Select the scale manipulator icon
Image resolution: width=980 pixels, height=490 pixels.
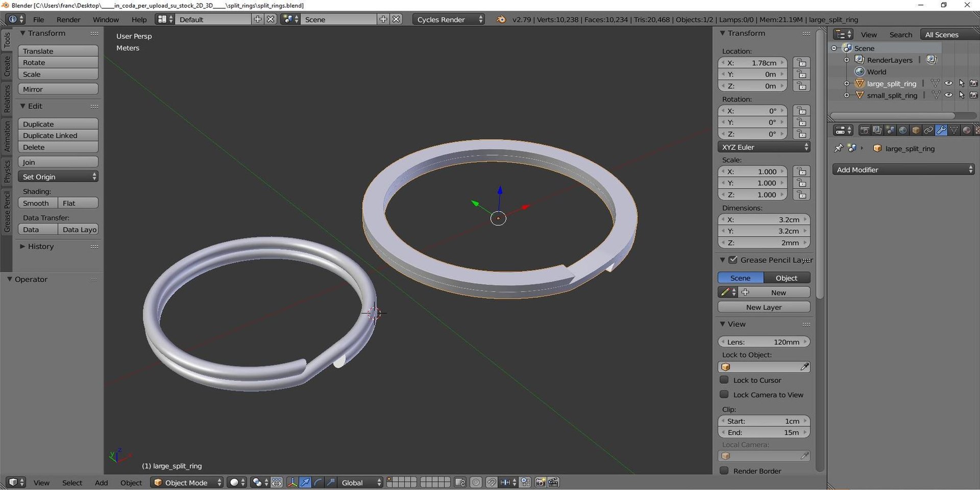point(331,482)
